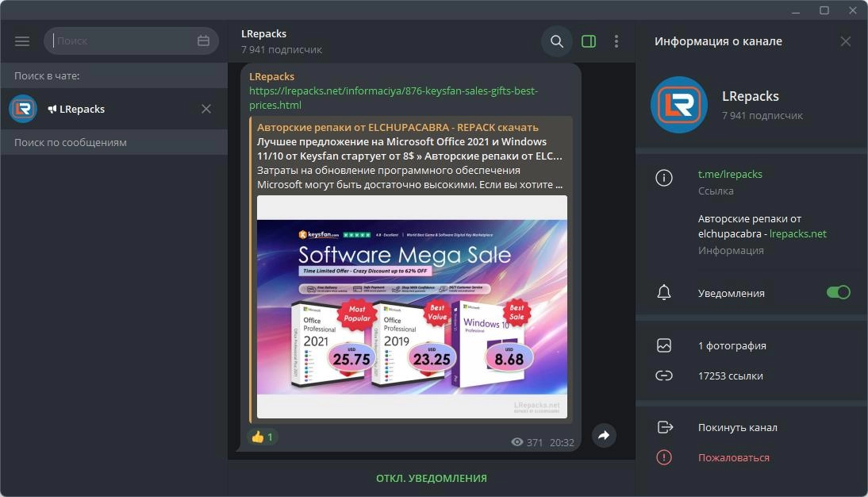Screen dimensions: 868x497
Task: Click the link icon beside 17253 ссылки
Action: [x=664, y=376]
